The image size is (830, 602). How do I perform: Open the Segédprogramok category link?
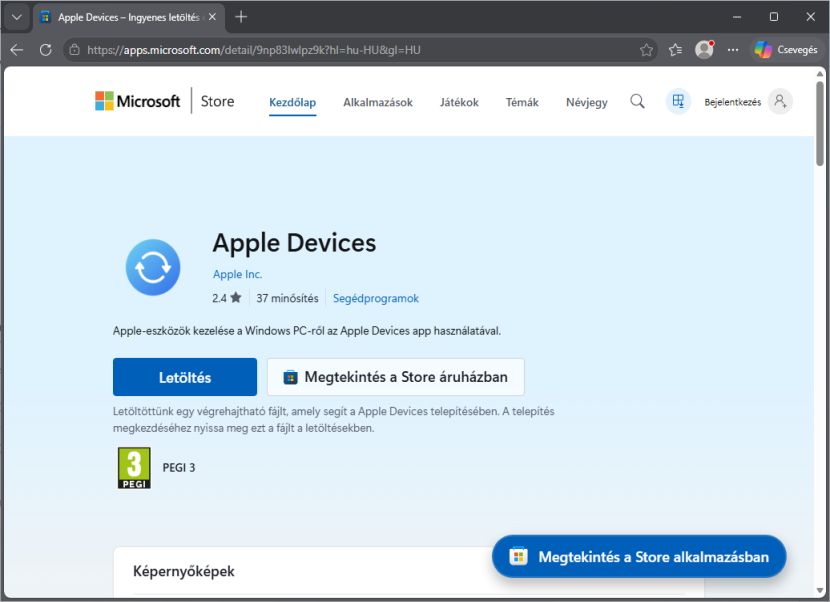(x=376, y=298)
